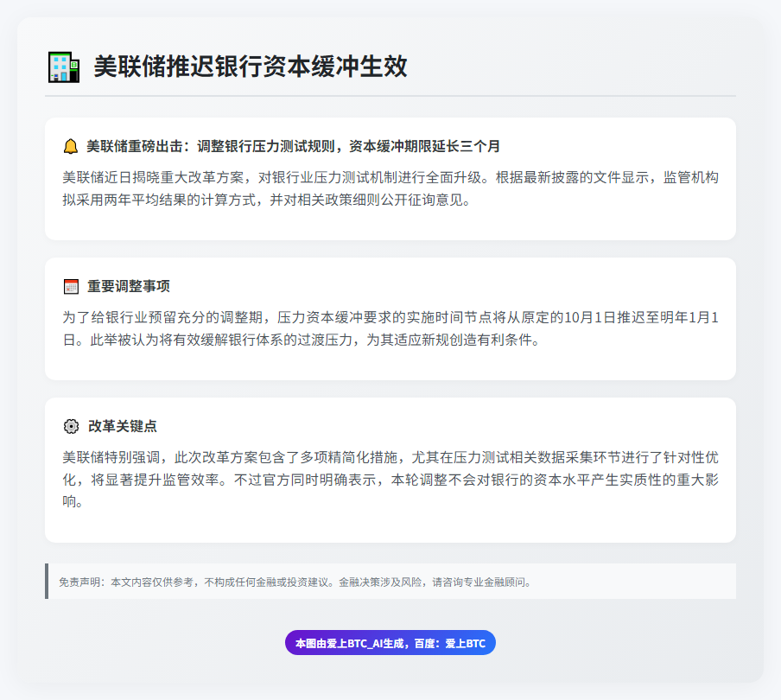The height and width of the screenshot is (700, 781).
Task: Click the paragraph starting 美联储近日揭晓重大改革方案
Action: point(390,188)
